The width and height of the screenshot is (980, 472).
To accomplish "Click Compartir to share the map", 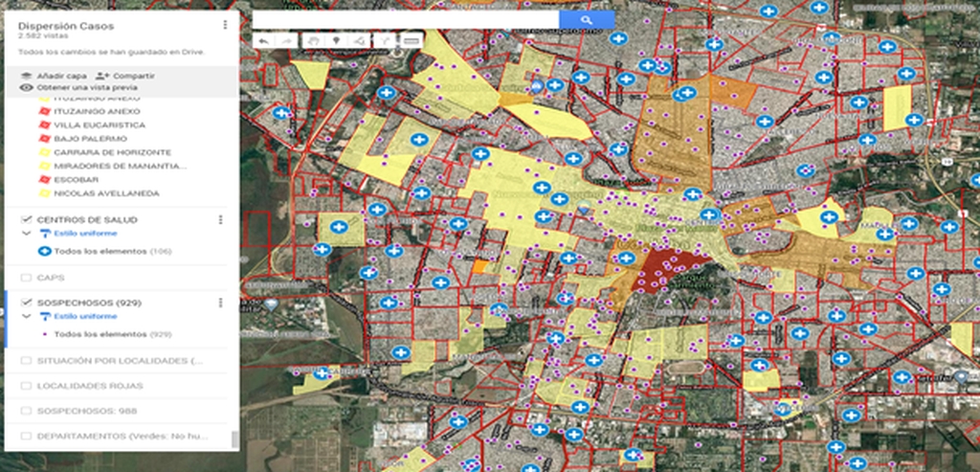I will pos(125,76).
